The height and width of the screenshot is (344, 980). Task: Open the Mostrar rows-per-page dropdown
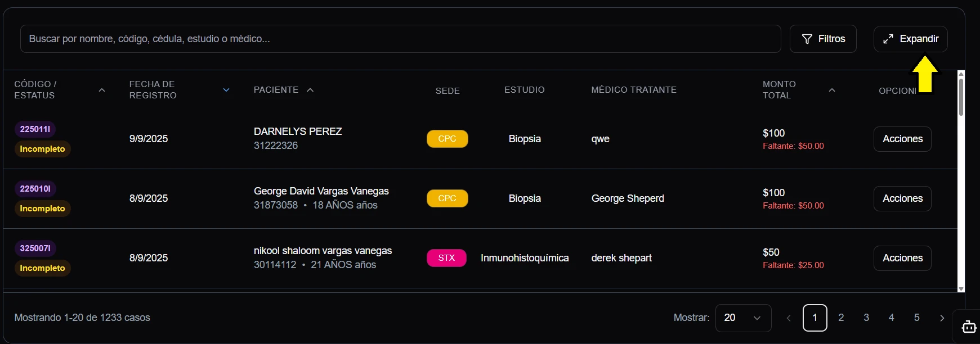point(743,318)
